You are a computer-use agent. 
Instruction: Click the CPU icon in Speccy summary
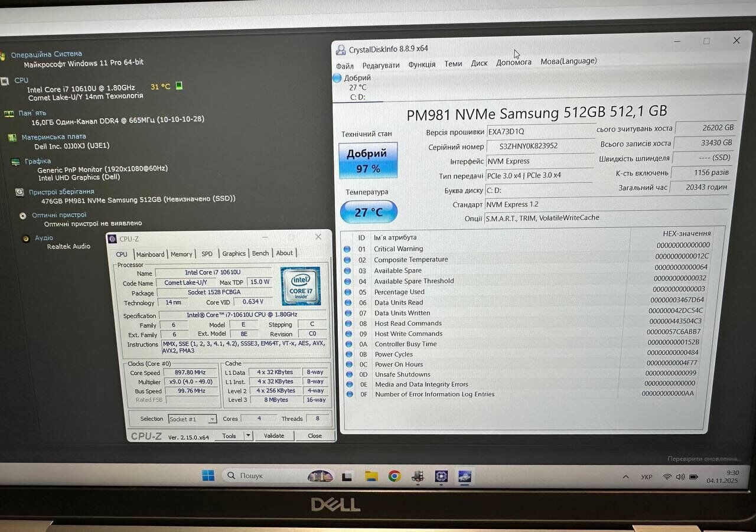tap(5, 81)
